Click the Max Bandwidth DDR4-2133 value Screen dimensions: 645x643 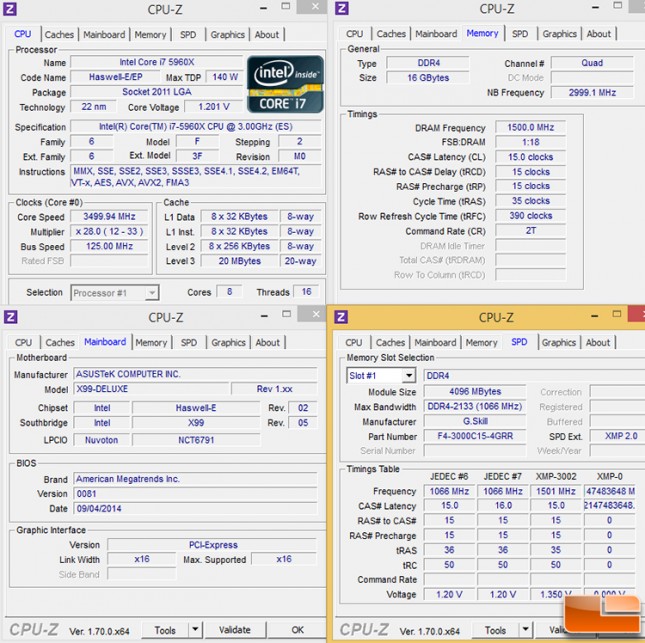pyautogui.click(x=475, y=407)
